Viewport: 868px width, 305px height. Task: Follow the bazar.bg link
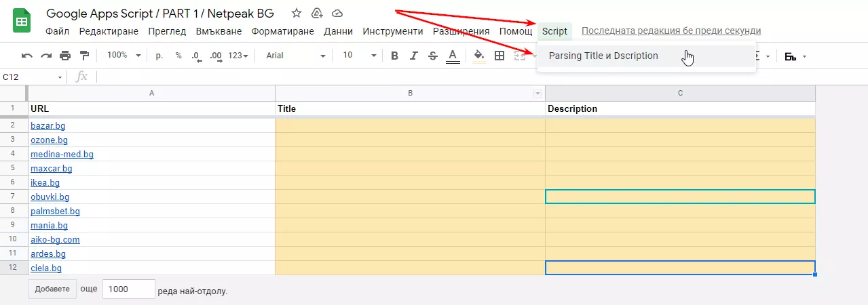[x=48, y=125]
